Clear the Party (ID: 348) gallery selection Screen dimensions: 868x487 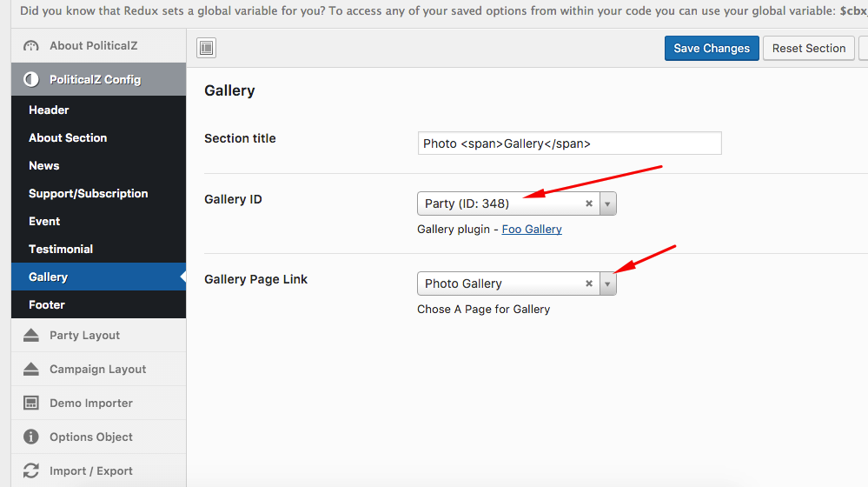point(589,203)
